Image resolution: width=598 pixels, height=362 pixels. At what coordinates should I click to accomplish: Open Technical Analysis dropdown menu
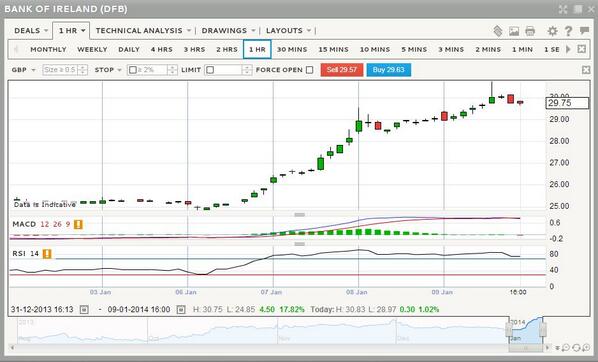click(x=143, y=31)
